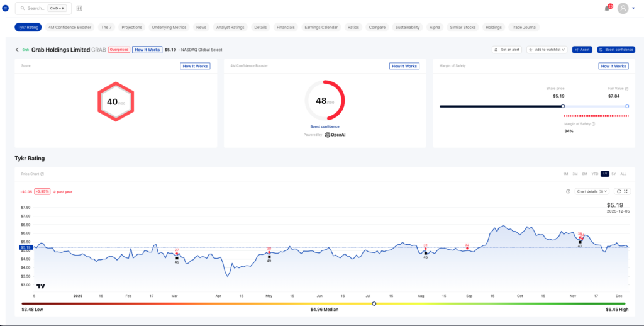644x326 pixels.
Task: Click the help icon beside Chart details
Action: coord(569,191)
